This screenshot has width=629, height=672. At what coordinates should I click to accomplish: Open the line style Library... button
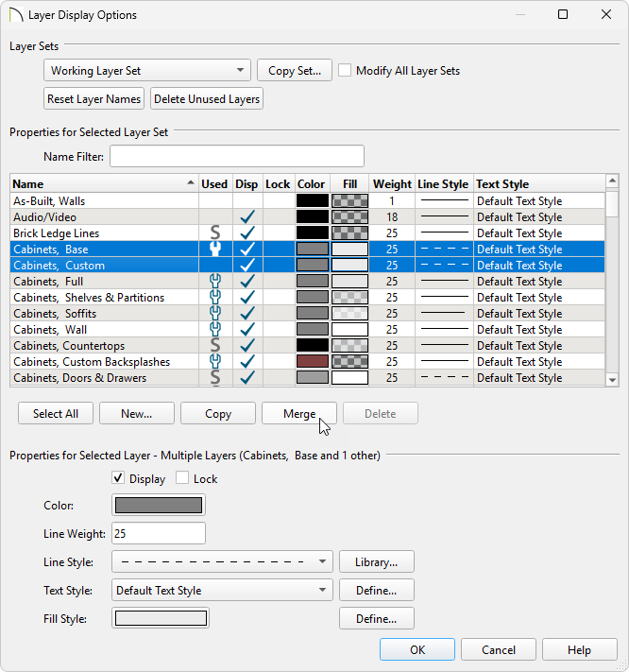coord(377,561)
